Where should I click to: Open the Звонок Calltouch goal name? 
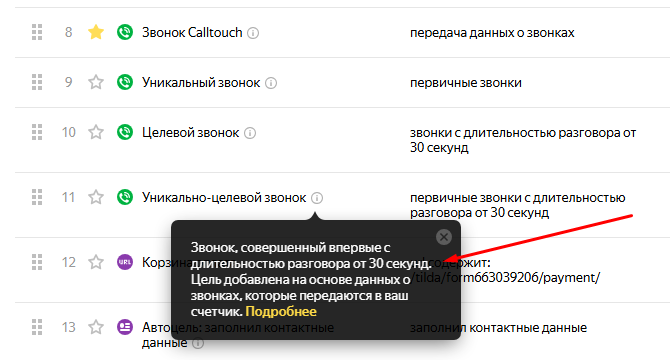(192, 32)
